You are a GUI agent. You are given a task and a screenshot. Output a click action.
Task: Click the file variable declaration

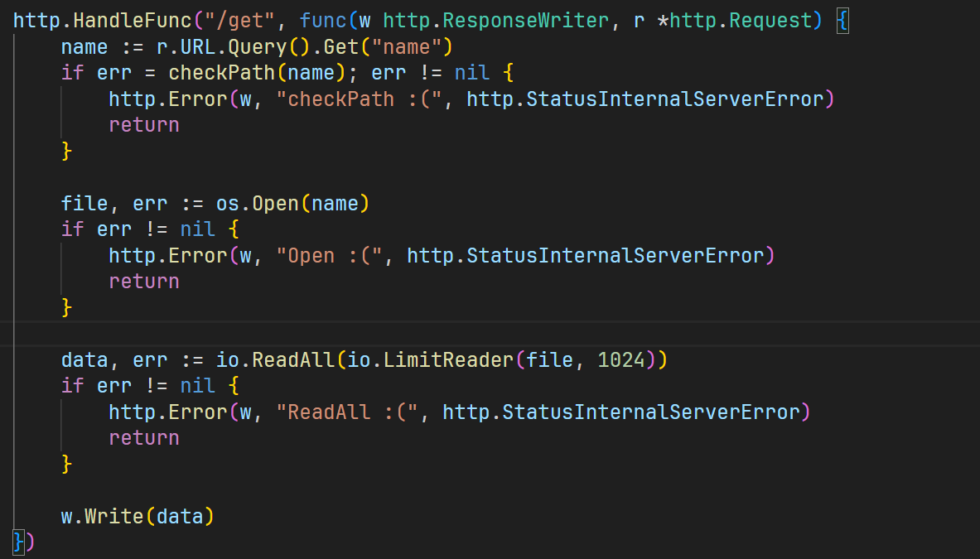[x=84, y=204]
